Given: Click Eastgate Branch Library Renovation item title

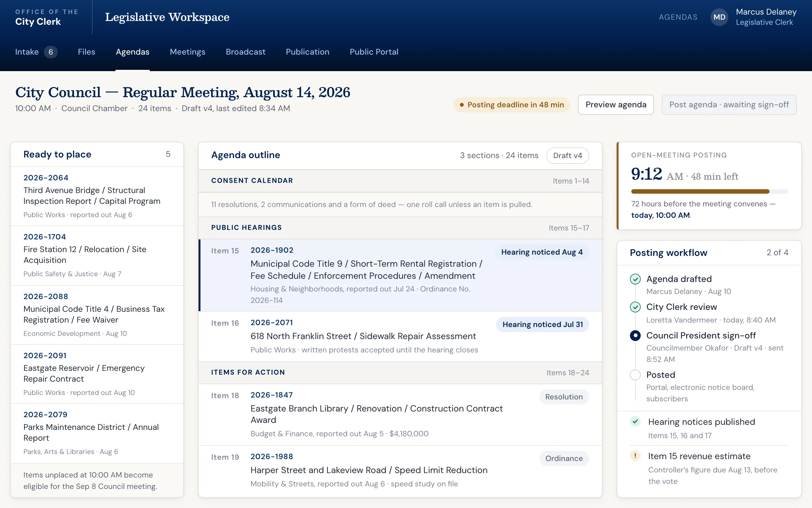Looking at the screenshot, I should [x=377, y=414].
